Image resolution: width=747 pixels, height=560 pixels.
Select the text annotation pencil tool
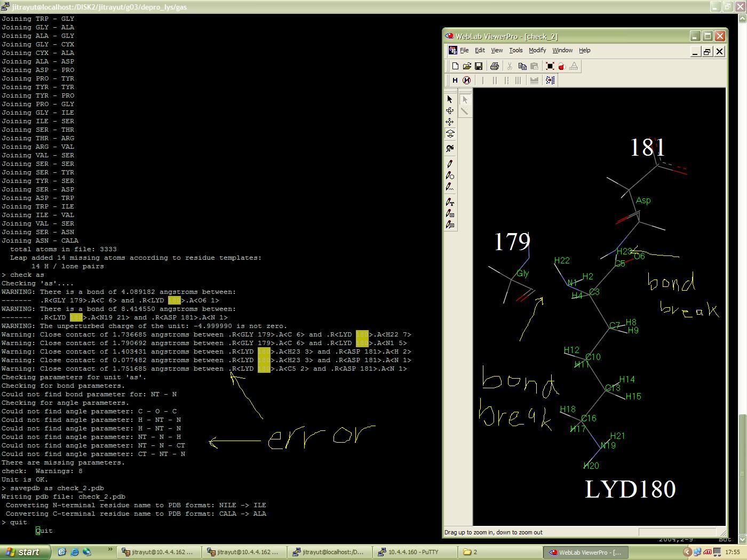[x=450, y=202]
